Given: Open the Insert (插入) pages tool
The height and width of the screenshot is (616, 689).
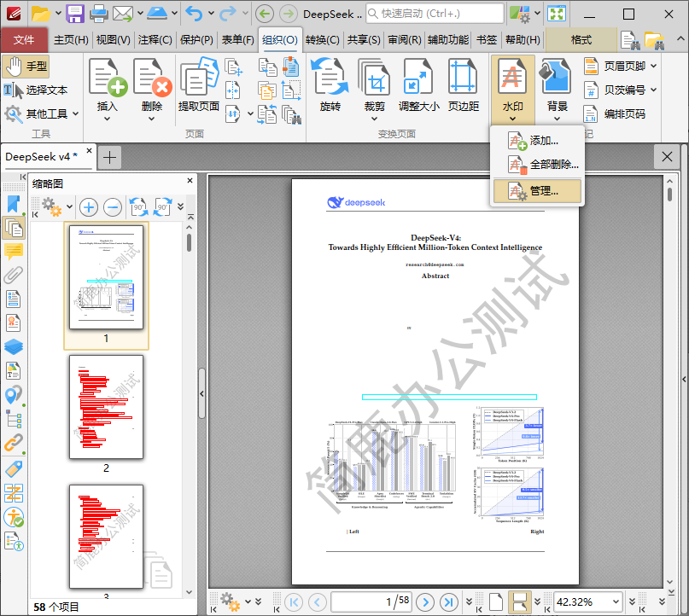Looking at the screenshot, I should 108,84.
